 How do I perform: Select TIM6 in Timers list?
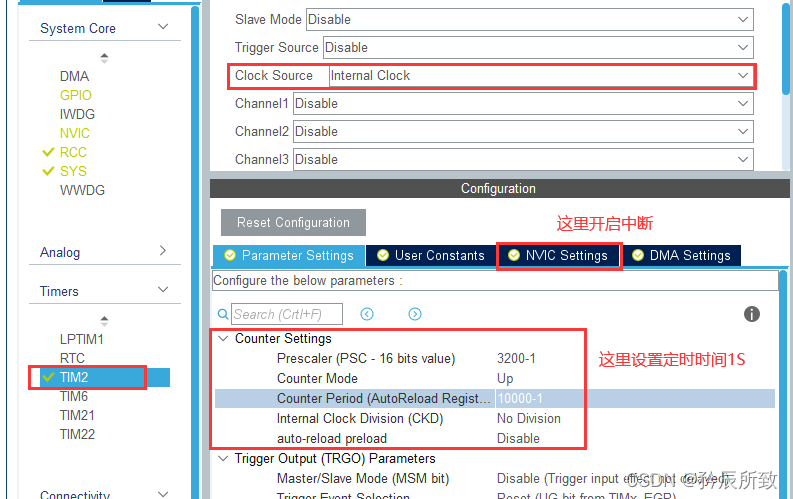pyautogui.click(x=74, y=396)
